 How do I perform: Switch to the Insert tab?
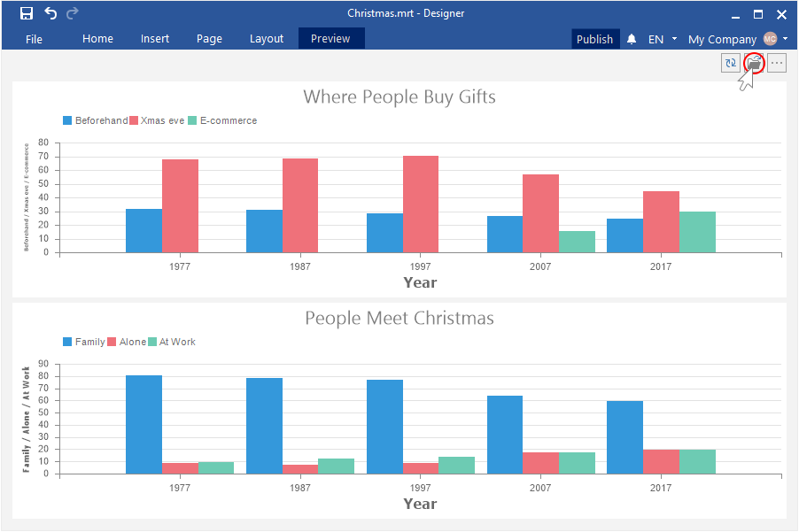(x=155, y=39)
